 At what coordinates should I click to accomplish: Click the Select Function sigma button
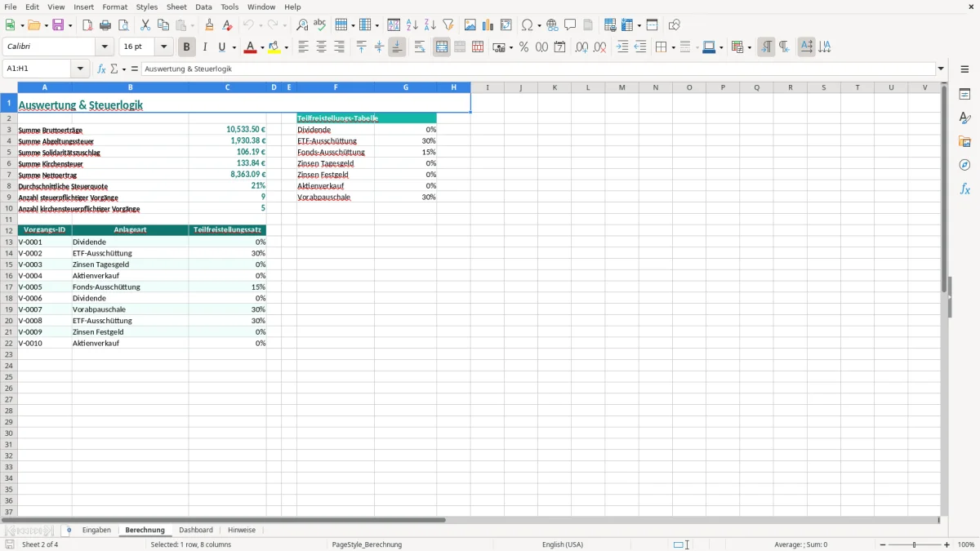pos(114,69)
